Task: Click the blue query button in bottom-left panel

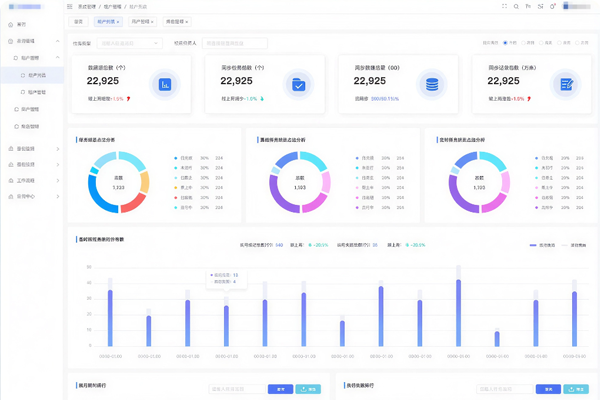Action: (x=281, y=388)
